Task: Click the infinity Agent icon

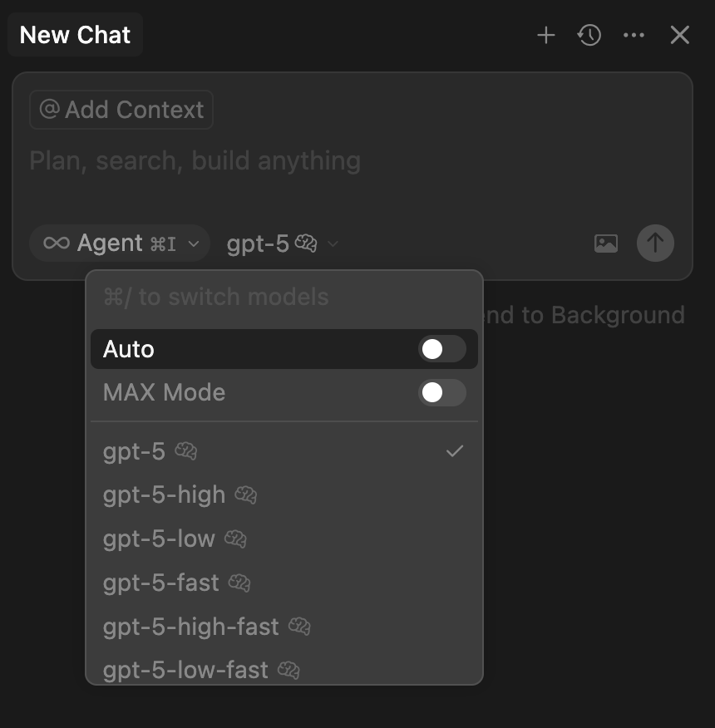Action: pyautogui.click(x=57, y=243)
